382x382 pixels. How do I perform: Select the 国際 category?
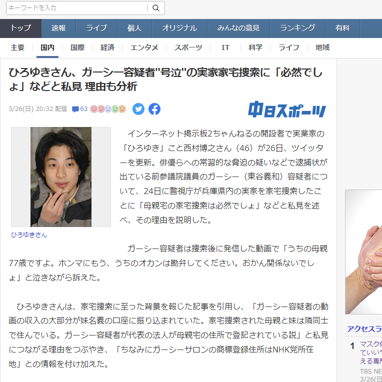(77, 48)
